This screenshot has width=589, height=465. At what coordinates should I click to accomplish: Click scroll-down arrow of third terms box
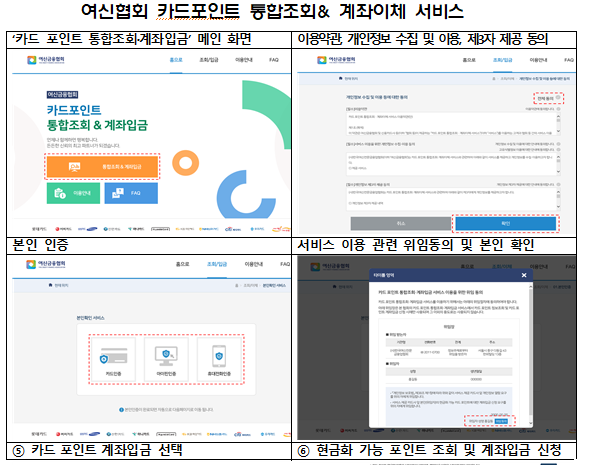click(558, 207)
